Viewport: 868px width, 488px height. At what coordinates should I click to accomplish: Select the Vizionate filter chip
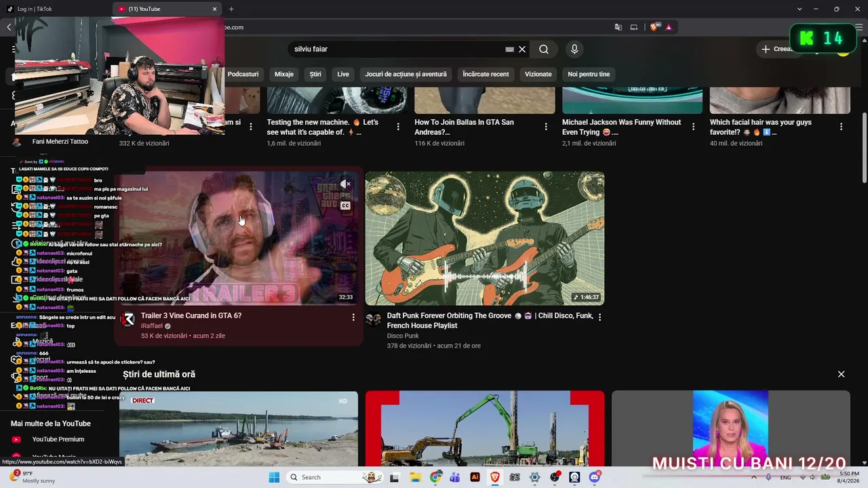coord(538,74)
